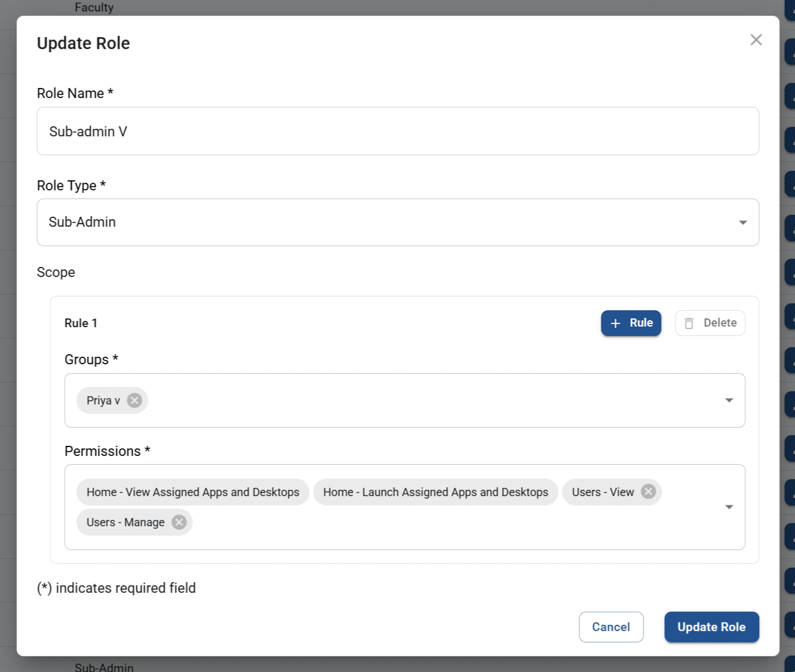Click the Priya v chip label
Screen dimensions: 795x672
pos(103,401)
